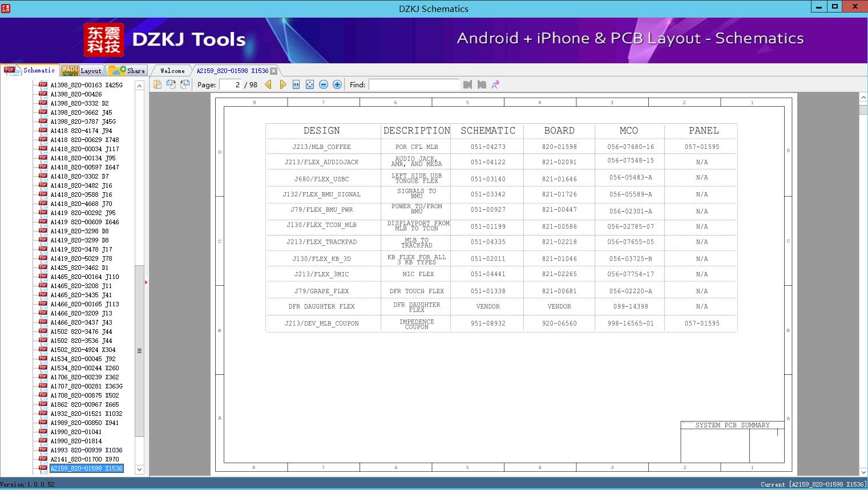The height and width of the screenshot is (490, 868).
Task: Rotate page clockwise icon
Action: coord(171,84)
